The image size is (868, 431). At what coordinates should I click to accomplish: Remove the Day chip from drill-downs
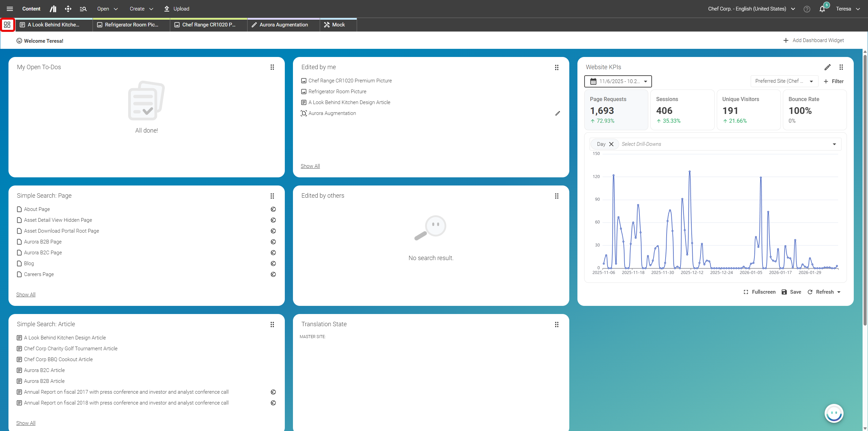pos(612,144)
